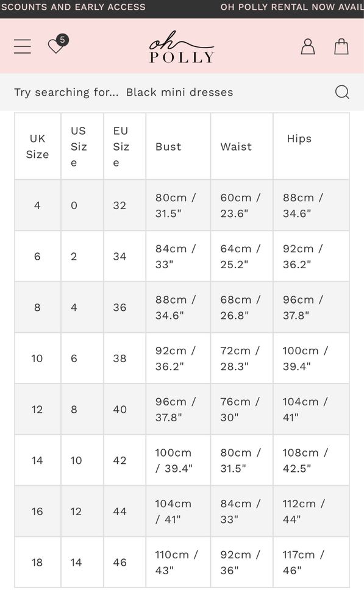
Task: Click the early access discounts banner text
Action: point(73,7)
